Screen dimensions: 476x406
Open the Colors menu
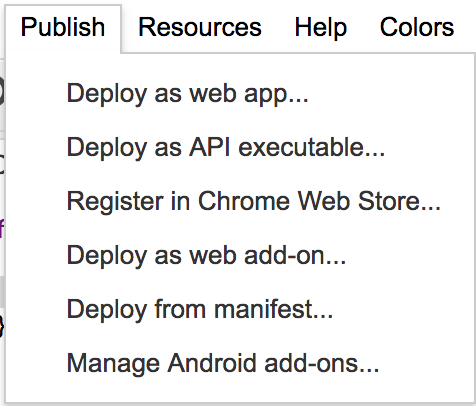(x=417, y=27)
